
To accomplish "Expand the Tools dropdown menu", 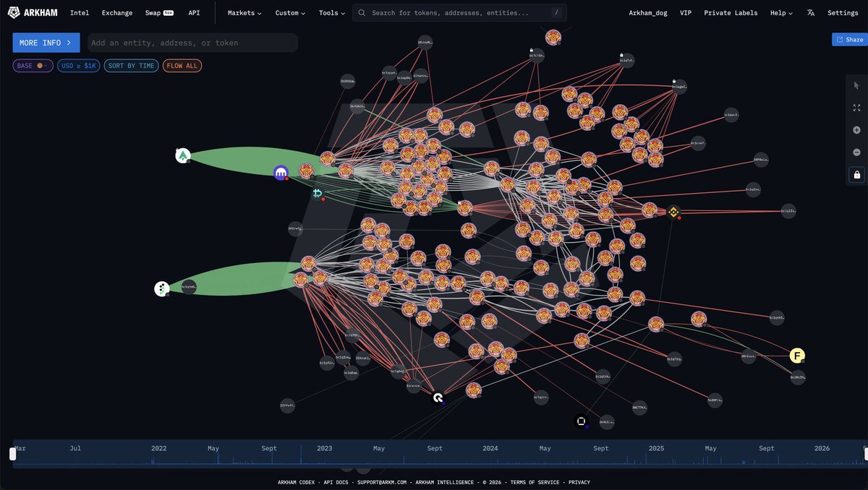I will [332, 13].
